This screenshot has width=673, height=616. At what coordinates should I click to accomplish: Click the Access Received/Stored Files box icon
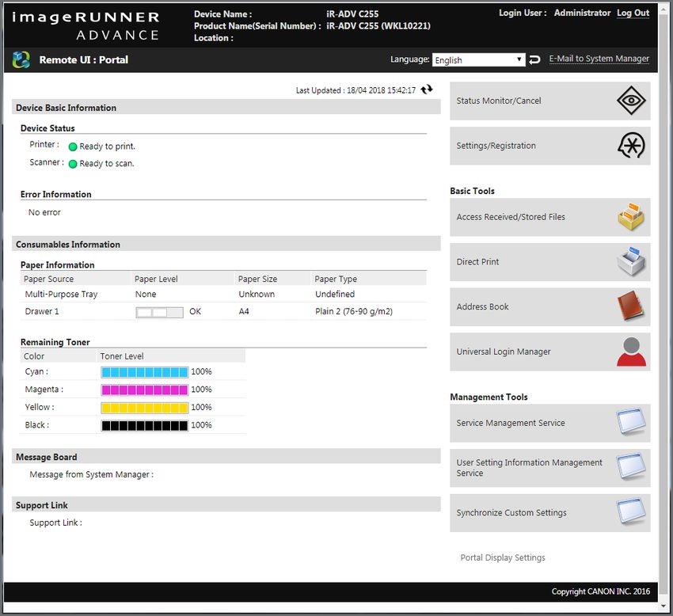coord(630,217)
